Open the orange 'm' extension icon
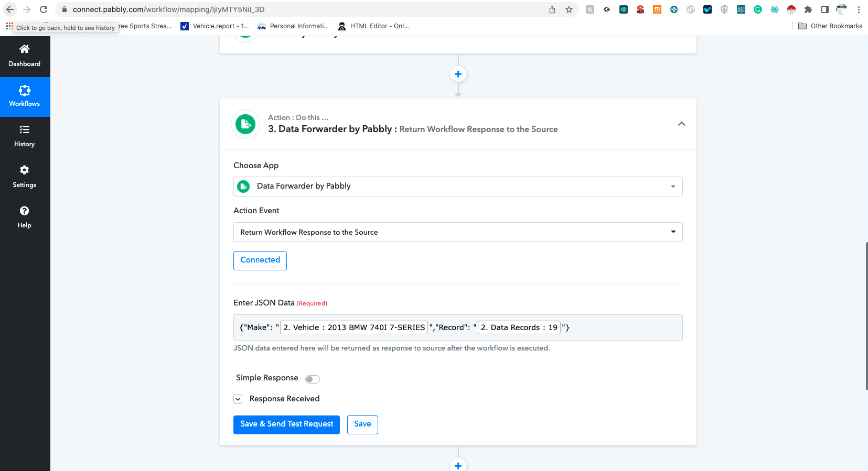The height and width of the screenshot is (471, 868). [x=657, y=9]
